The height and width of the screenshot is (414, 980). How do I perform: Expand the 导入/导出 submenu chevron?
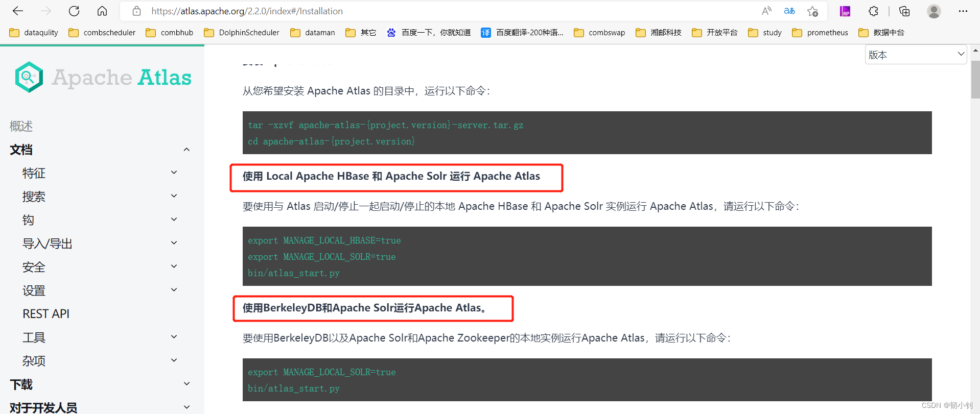click(174, 243)
